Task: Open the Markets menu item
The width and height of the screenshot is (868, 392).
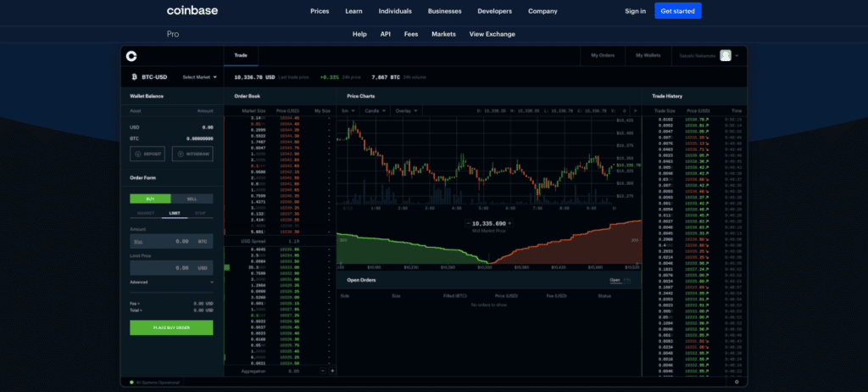Action: pyautogui.click(x=443, y=34)
